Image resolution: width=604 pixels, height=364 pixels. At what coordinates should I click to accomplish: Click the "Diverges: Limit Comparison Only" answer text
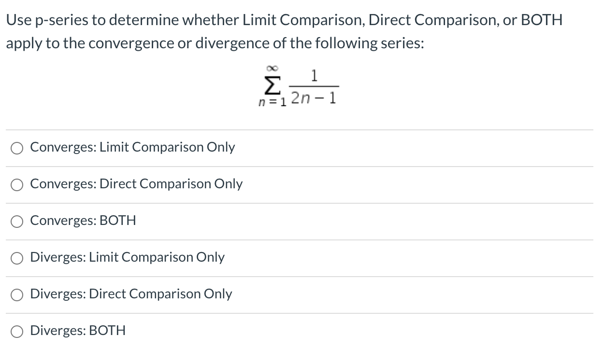[127, 257]
